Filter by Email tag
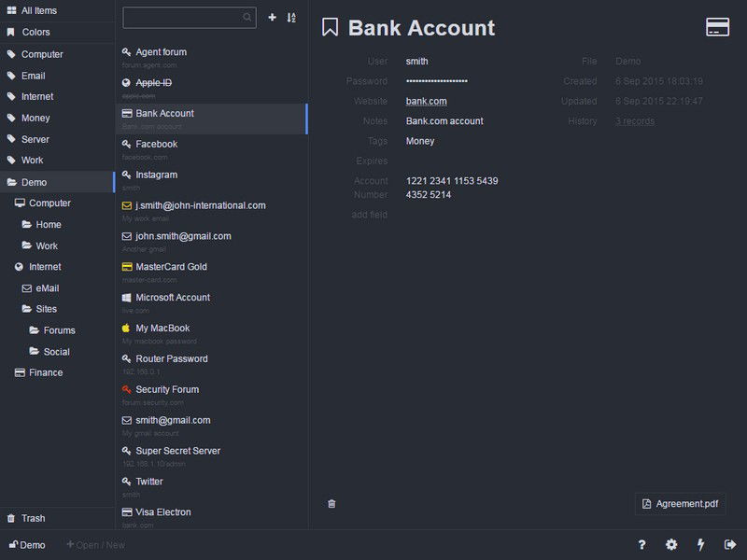 coord(57,76)
